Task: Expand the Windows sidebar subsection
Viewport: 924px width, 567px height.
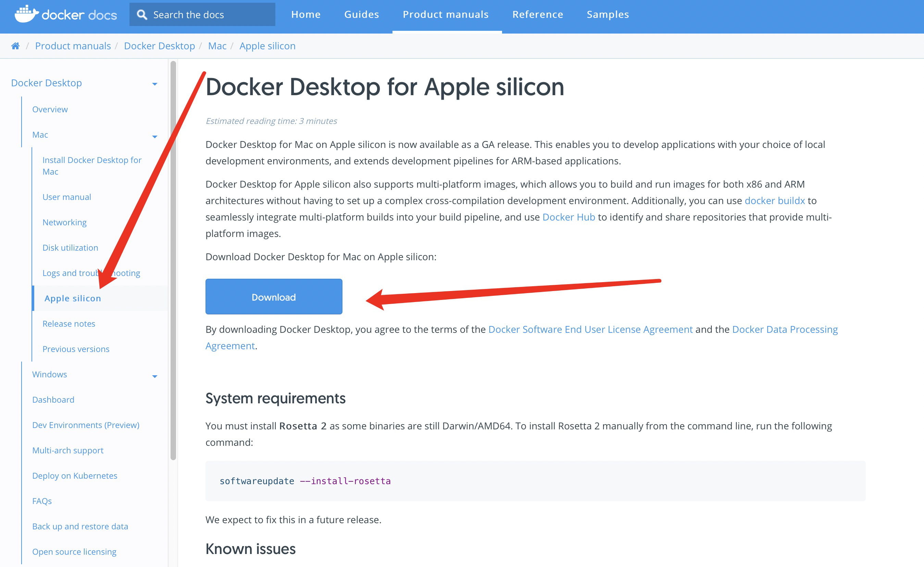Action: [x=154, y=376]
